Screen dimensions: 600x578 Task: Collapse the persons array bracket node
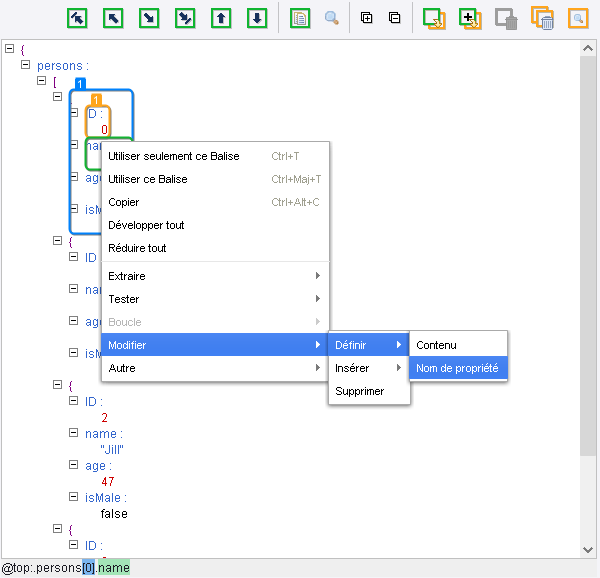coord(42,81)
